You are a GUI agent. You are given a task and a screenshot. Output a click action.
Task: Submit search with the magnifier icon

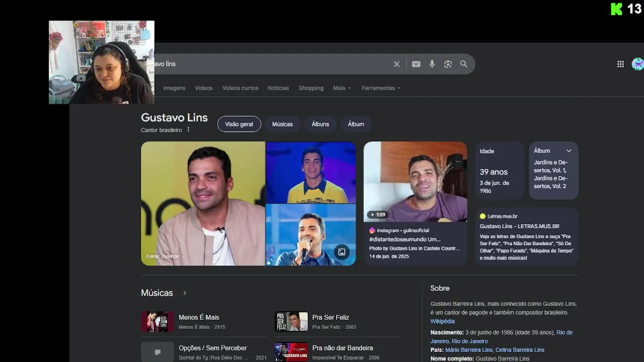(464, 64)
